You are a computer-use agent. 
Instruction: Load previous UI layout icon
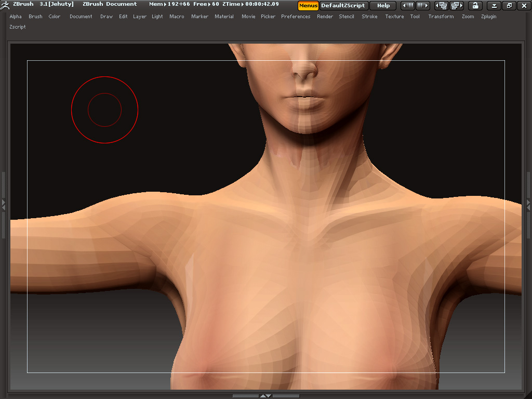point(442,6)
